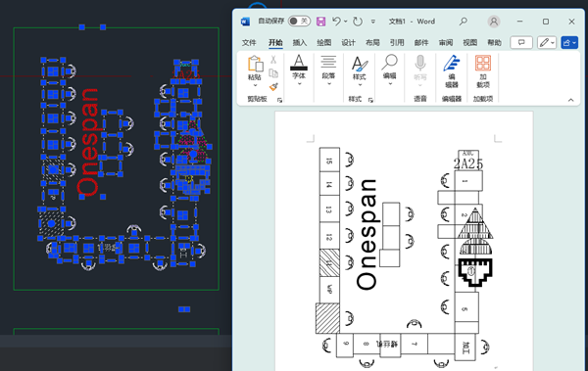This screenshot has height=371, width=588.
Task: Open the search magnifier in title bar
Action: pyautogui.click(x=464, y=22)
